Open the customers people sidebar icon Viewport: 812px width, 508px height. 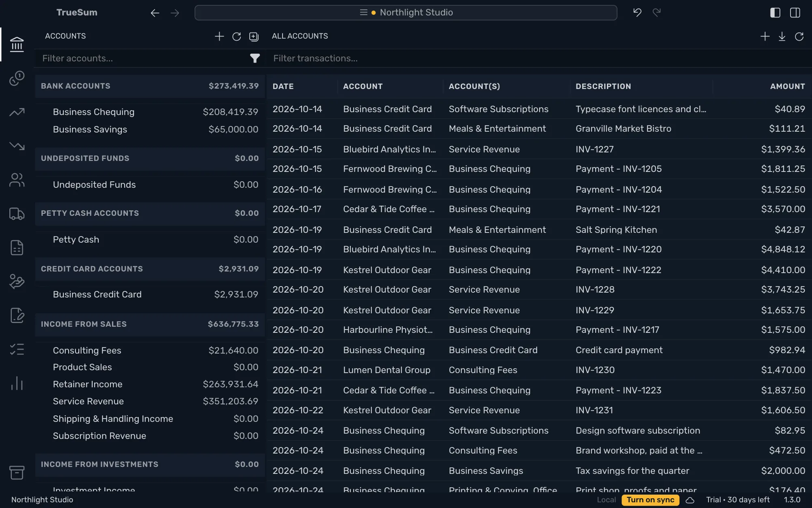pos(17,180)
